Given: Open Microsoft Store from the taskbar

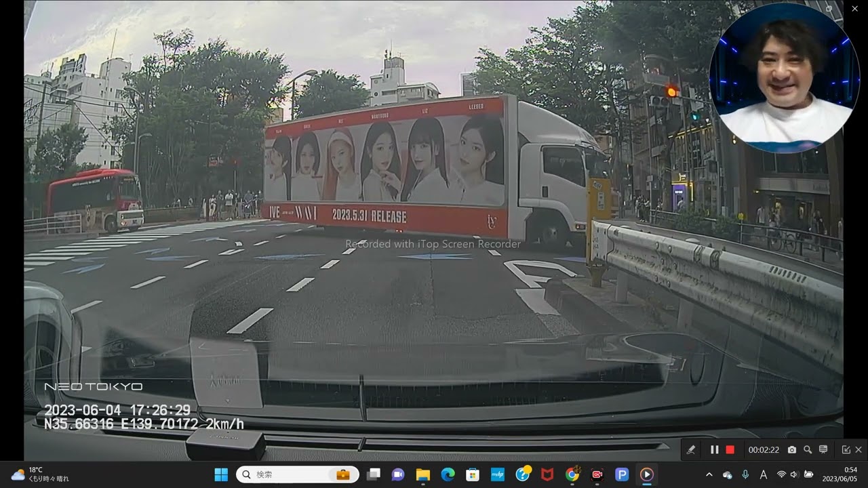Looking at the screenshot, I should pos(473,474).
